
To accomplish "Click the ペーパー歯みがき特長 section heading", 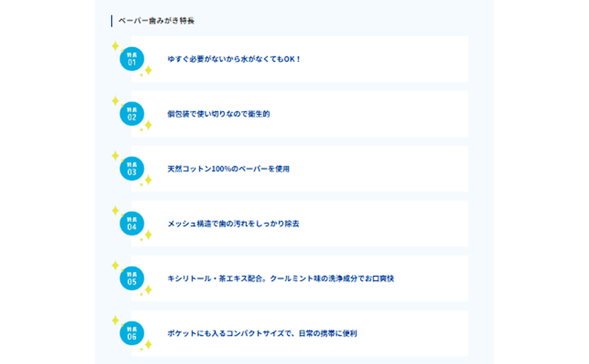I will (156, 21).
